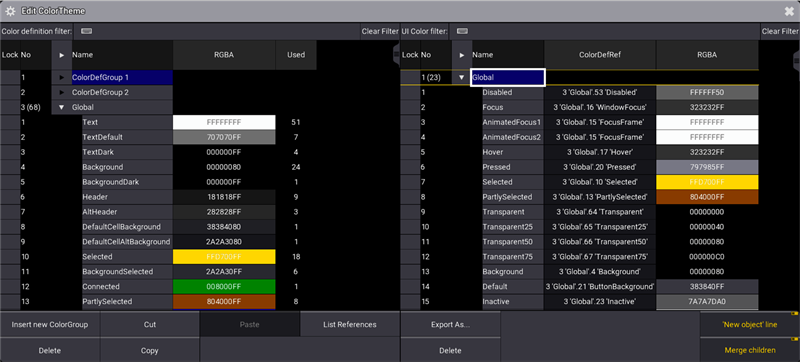Viewport: 800px width, 362px height.
Task: Toggle the Merge children option
Action: pos(749,350)
